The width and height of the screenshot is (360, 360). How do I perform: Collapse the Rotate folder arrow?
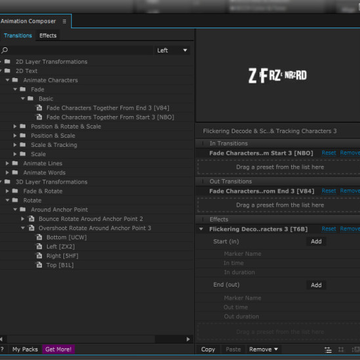[7, 200]
